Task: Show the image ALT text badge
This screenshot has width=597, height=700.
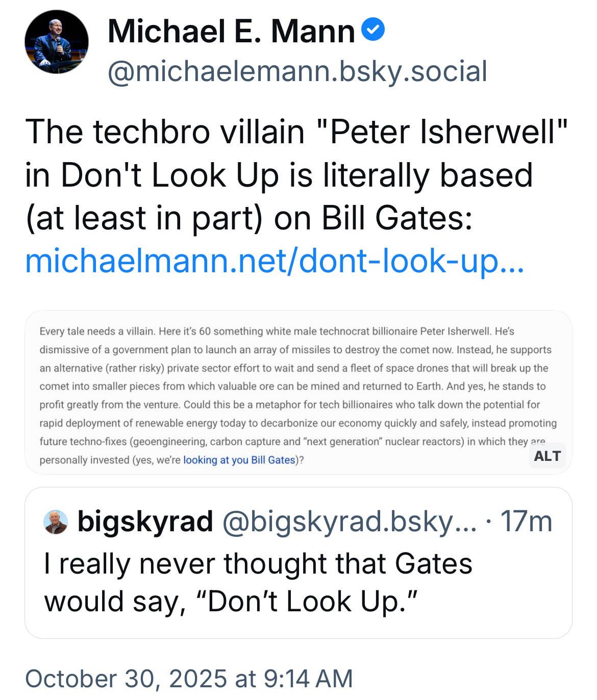Action: 547,455
